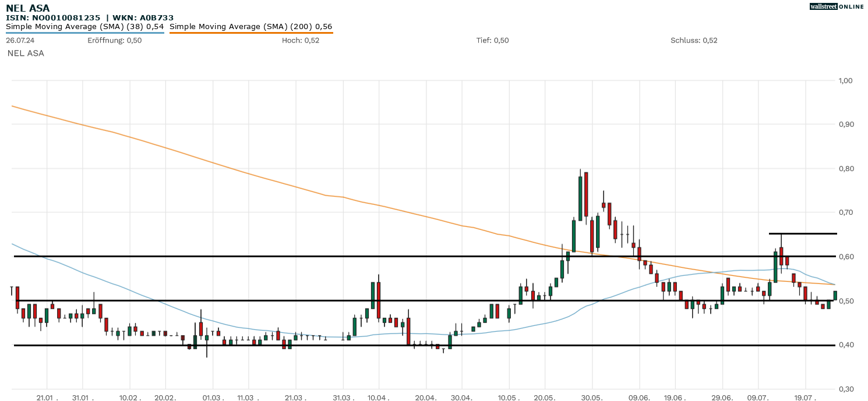Click the Eröffnung: 0,50 value
Viewport: 868px width, 401px height.
pyautogui.click(x=115, y=41)
